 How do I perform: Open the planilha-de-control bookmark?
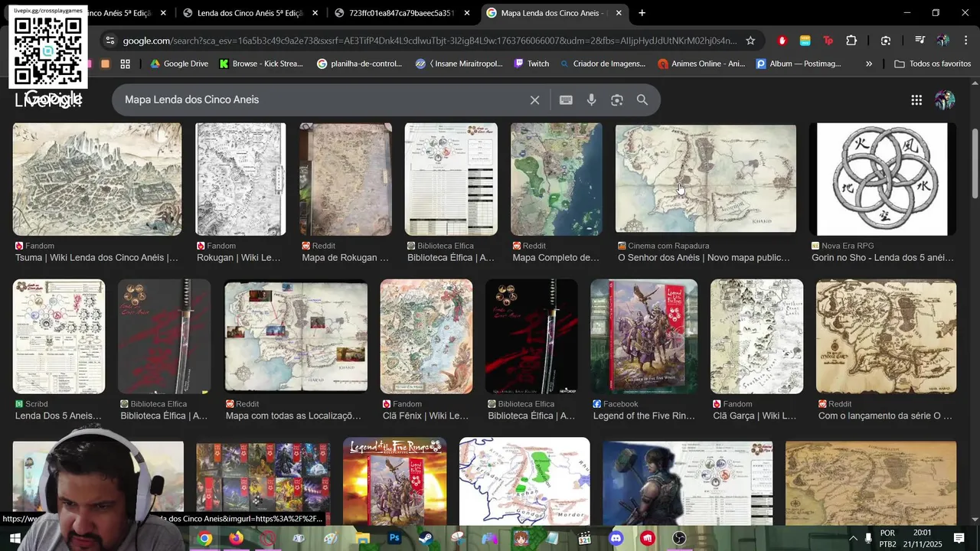359,64
